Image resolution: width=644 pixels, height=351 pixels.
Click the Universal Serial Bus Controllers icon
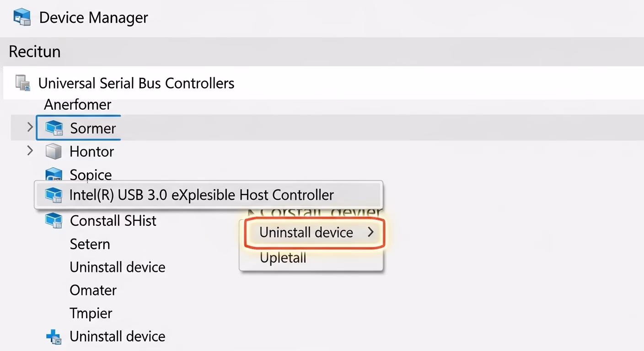click(x=23, y=83)
